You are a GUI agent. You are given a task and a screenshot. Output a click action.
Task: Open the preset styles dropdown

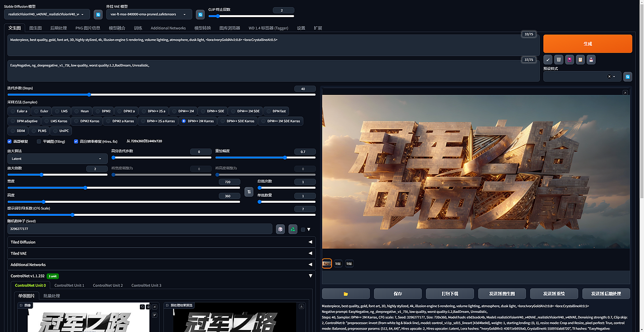point(582,76)
